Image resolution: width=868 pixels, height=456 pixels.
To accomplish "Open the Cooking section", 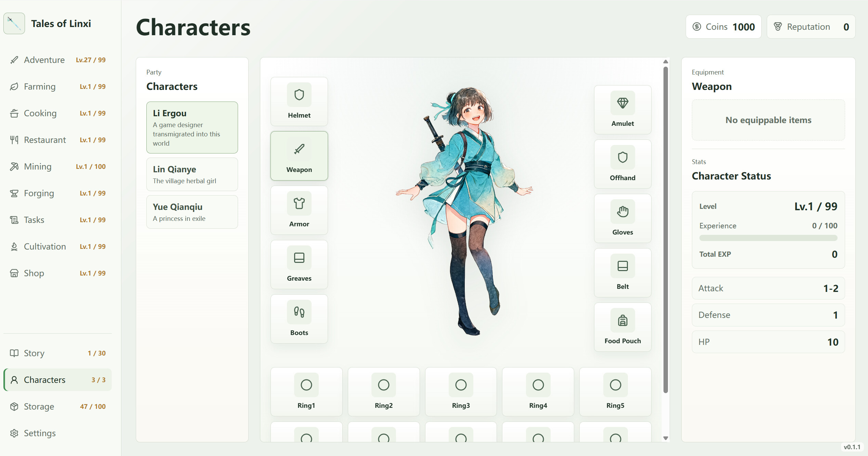I will point(57,113).
